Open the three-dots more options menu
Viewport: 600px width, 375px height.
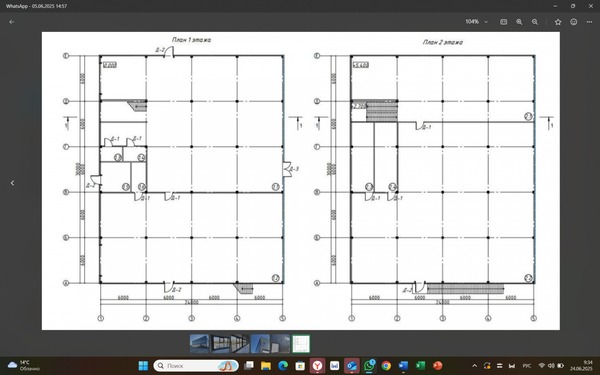tap(589, 22)
